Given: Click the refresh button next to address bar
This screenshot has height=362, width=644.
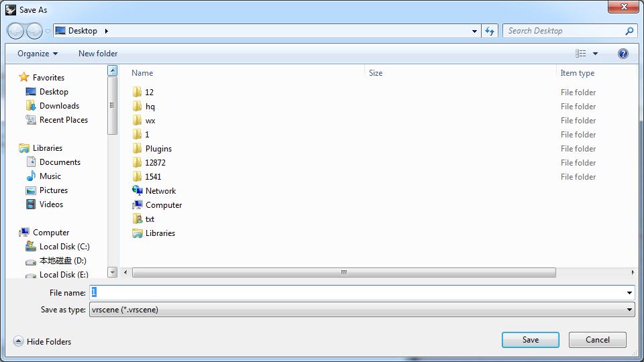Looking at the screenshot, I should (490, 32).
